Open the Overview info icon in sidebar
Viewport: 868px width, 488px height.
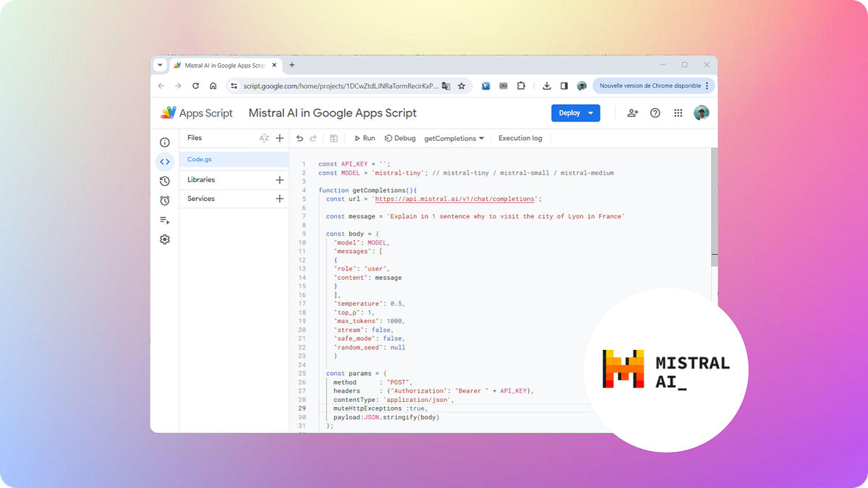pyautogui.click(x=165, y=142)
